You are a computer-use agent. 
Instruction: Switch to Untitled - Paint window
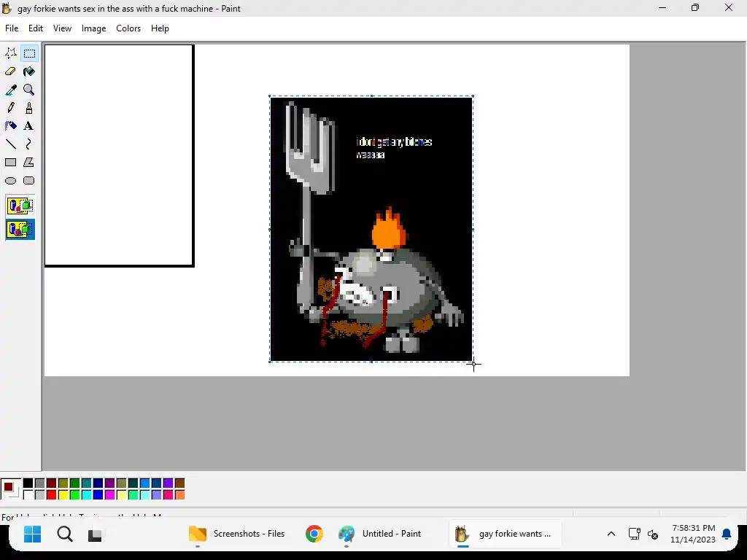379,534
